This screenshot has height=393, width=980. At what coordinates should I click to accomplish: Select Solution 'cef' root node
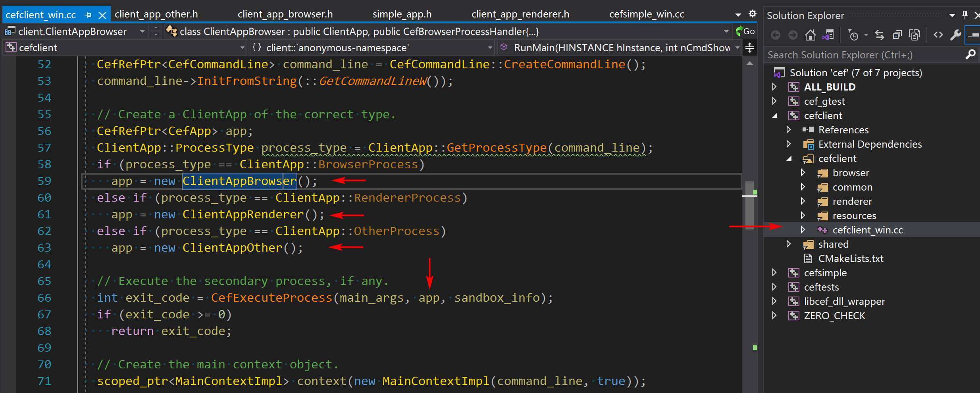(855, 73)
